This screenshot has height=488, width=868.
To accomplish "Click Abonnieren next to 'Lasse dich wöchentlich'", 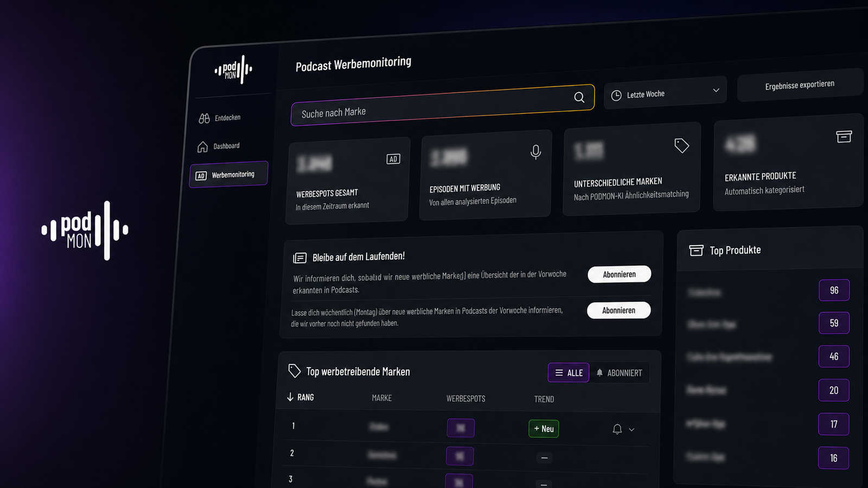I will click(x=619, y=310).
